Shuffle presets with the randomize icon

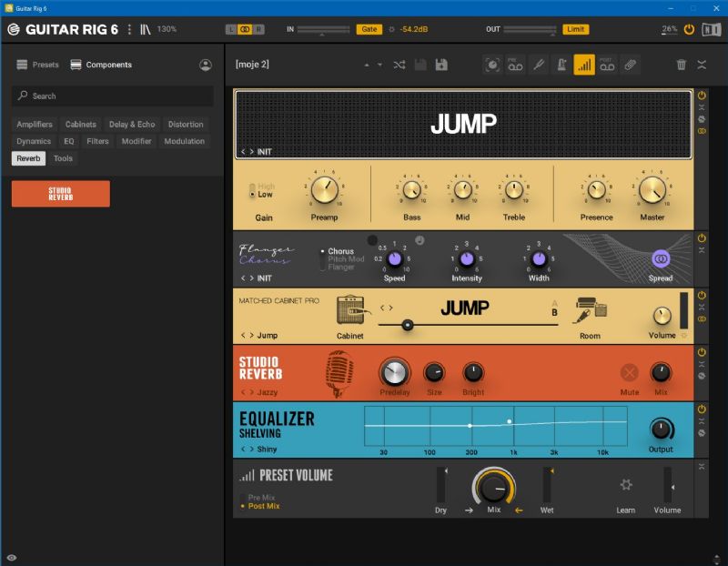(399, 65)
